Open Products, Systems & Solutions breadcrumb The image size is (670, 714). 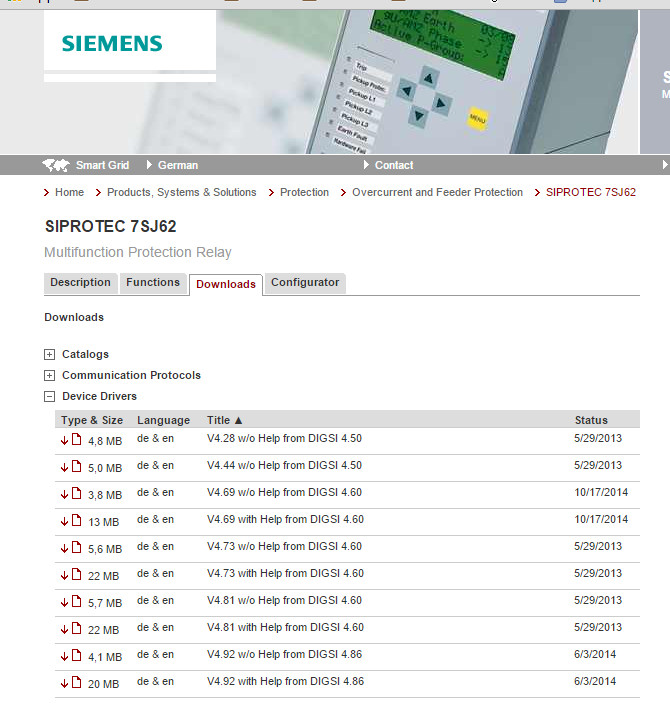tap(182, 192)
